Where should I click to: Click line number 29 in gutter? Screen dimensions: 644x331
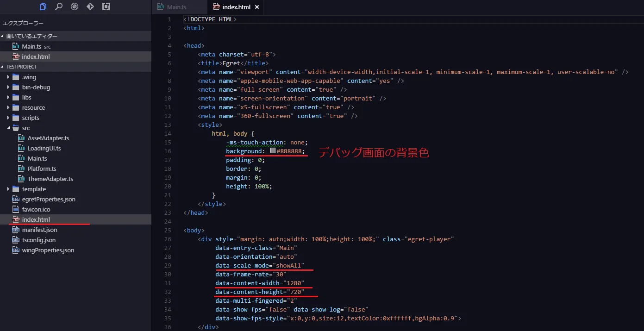coord(168,265)
